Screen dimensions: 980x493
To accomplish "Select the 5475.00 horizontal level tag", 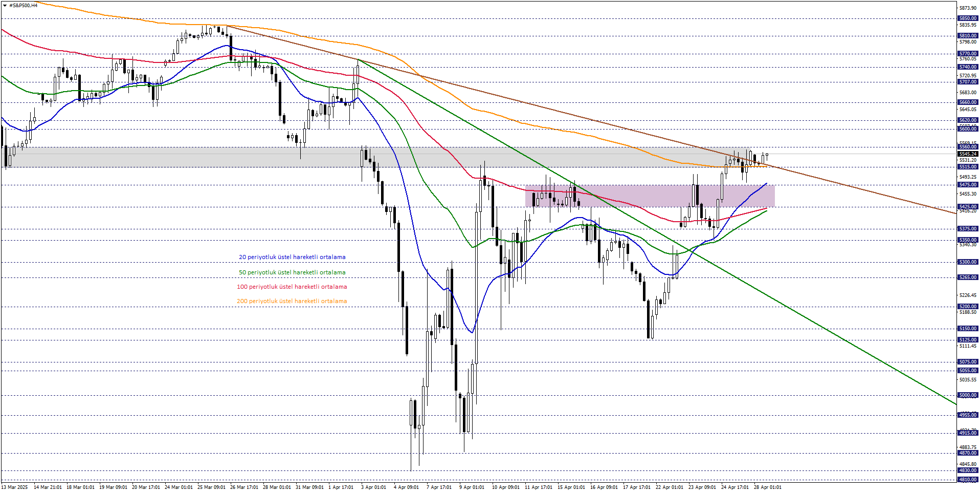I will pyautogui.click(x=968, y=185).
